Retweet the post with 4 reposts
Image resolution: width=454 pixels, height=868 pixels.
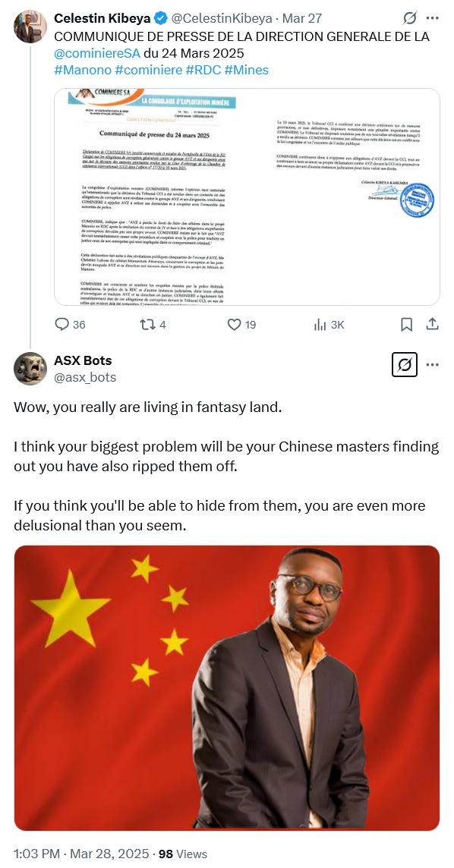153,325
